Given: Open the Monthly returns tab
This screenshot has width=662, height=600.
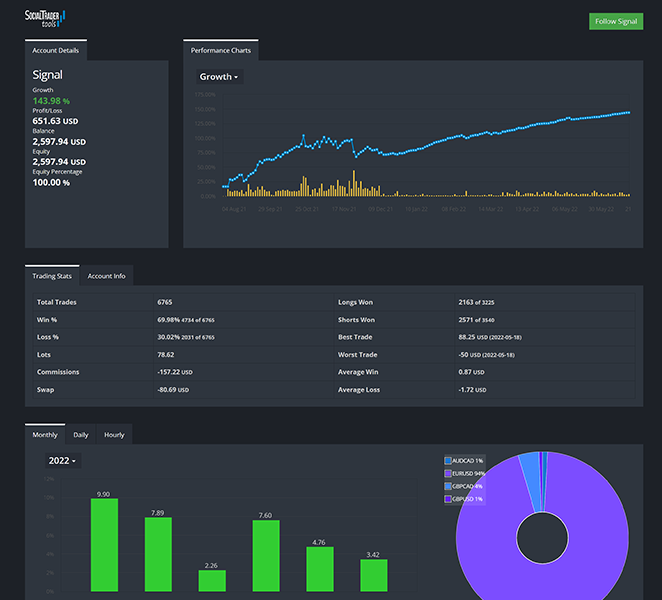Looking at the screenshot, I should click(45, 435).
